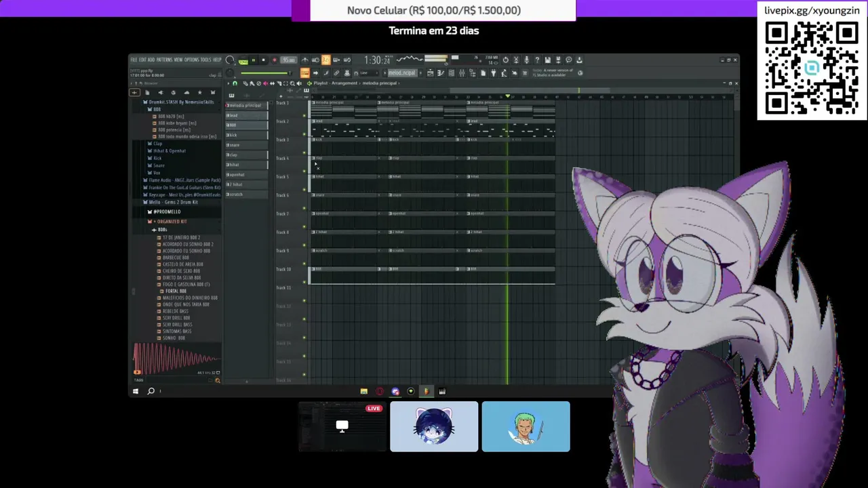
Task: Click the browser files document icon
Action: pyautogui.click(x=147, y=93)
